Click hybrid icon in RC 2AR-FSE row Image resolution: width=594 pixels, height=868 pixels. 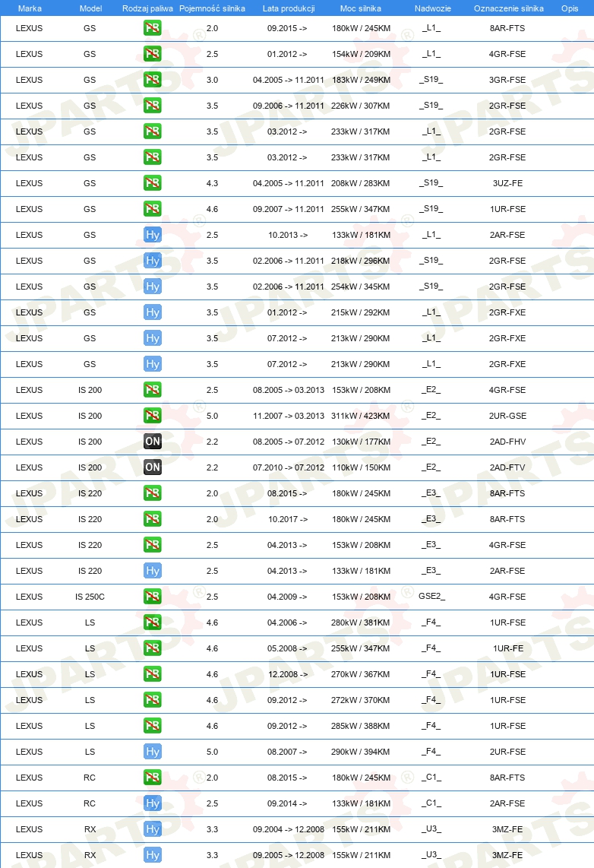152,803
